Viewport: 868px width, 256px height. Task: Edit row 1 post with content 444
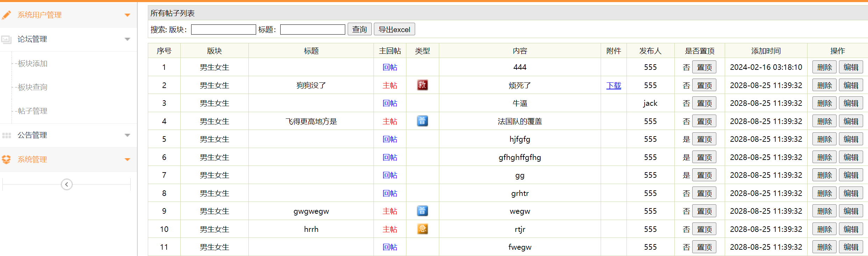[851, 67]
